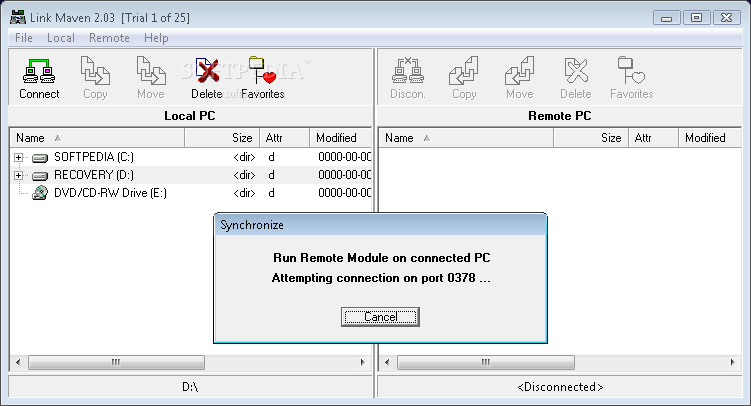Maximize the Link Maven window
Image resolution: width=751 pixels, height=406 pixels.
click(696, 18)
